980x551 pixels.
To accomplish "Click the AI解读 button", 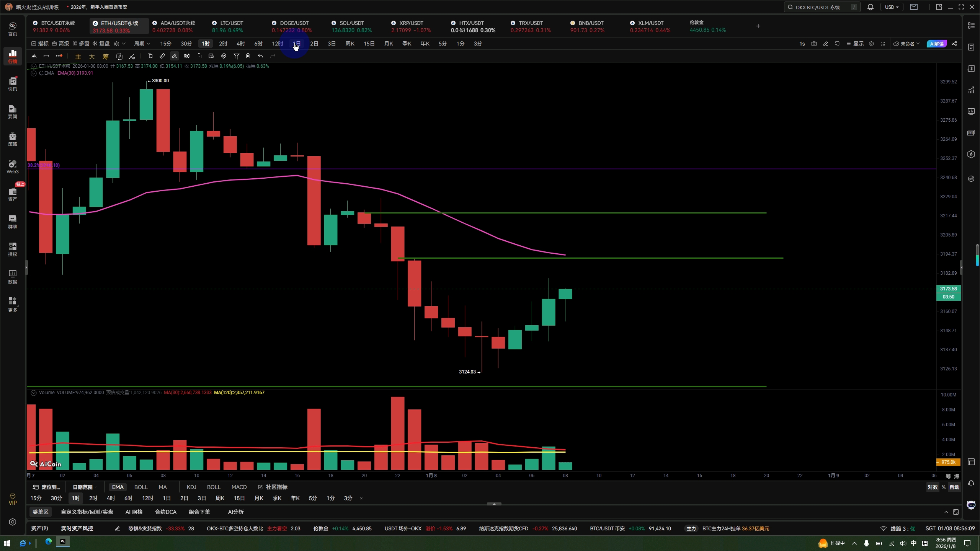I will pos(936,44).
